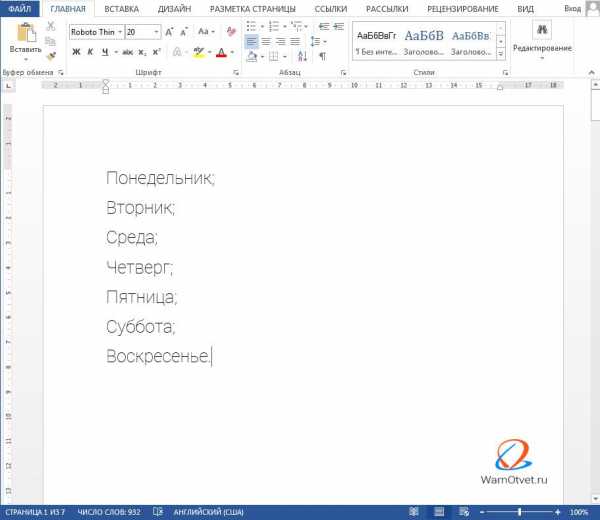Toggle align left paragraph button
The width and height of the screenshot is (600, 520).
coord(251,41)
